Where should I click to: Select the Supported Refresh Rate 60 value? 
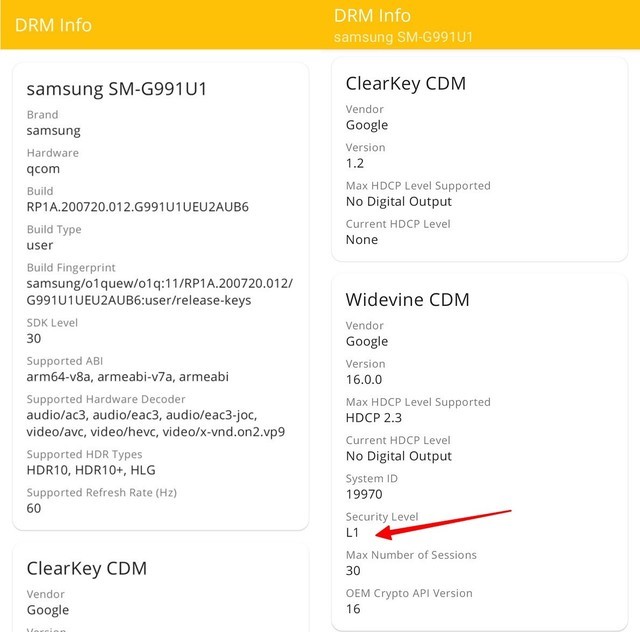pyautogui.click(x=34, y=508)
